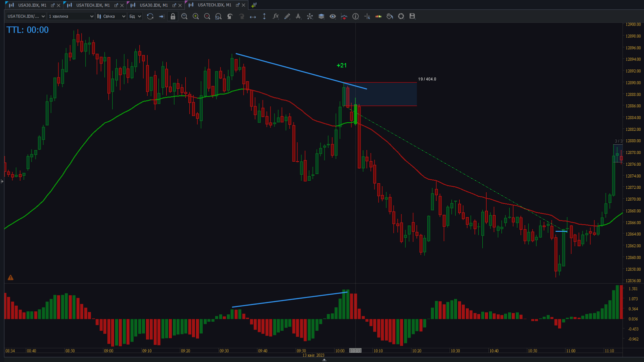Click the green +21 profit label
Image resolution: width=644 pixels, height=362 pixels.
click(x=341, y=65)
